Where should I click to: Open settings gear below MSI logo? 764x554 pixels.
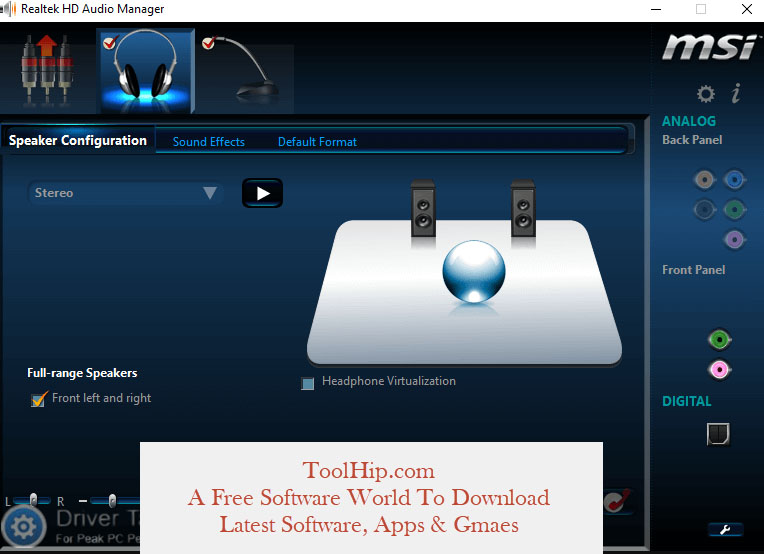705,94
